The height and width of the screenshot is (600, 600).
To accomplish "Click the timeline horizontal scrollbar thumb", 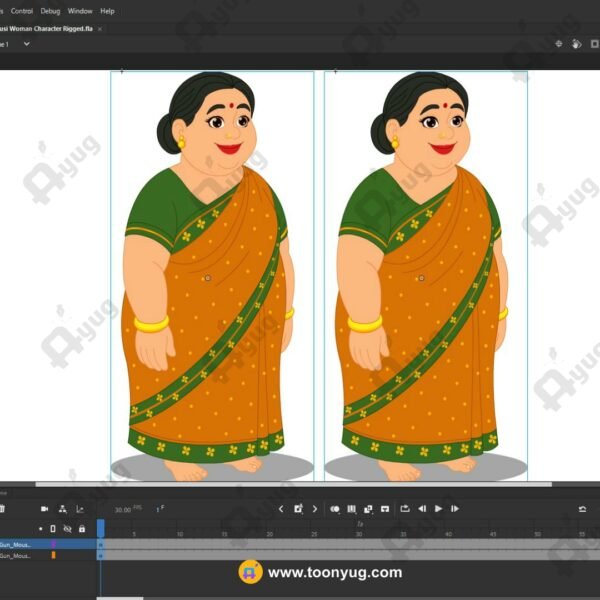I will [x=120, y=598].
